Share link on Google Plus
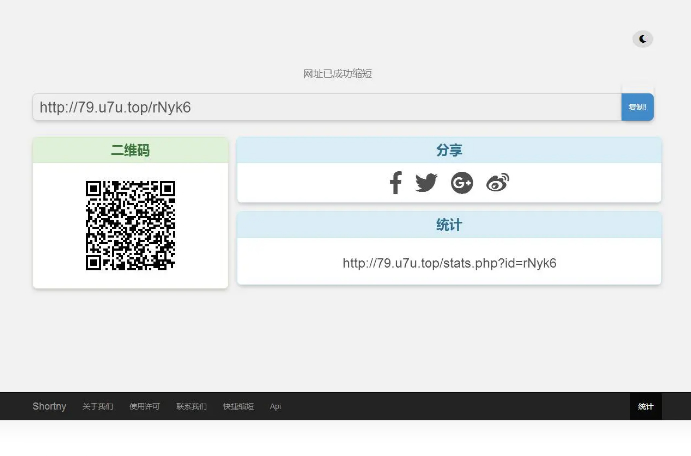691x456 pixels. (x=462, y=182)
